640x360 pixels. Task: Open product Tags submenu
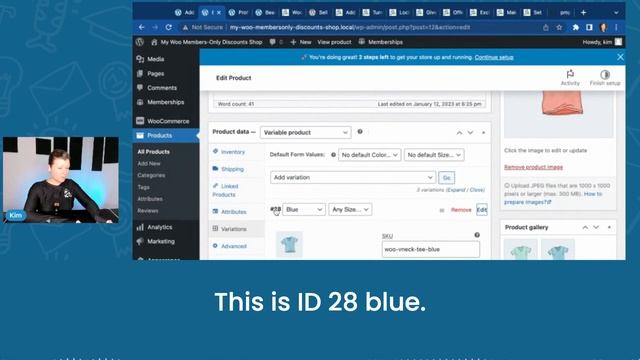(x=143, y=187)
